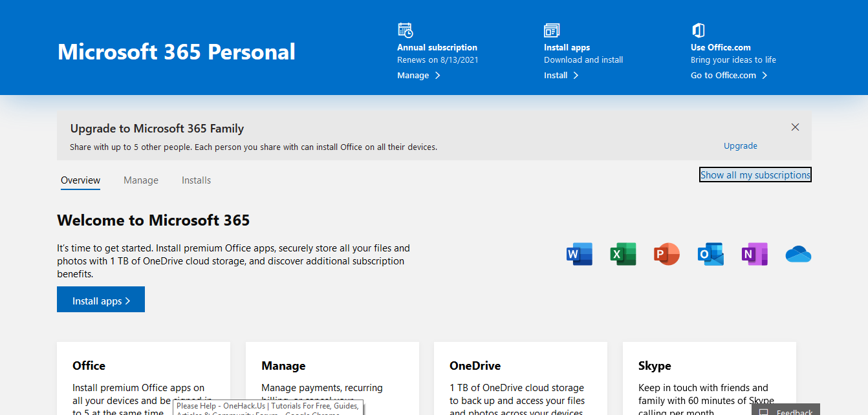Click the Upgrade link in the banner
Image resolution: width=868 pixels, height=415 pixels.
point(741,146)
